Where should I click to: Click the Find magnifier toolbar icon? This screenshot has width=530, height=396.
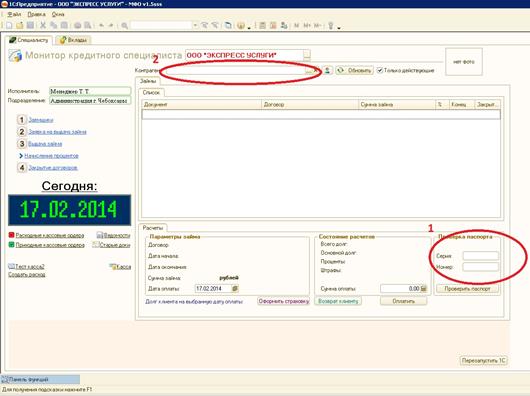pyautogui.click(x=124, y=25)
